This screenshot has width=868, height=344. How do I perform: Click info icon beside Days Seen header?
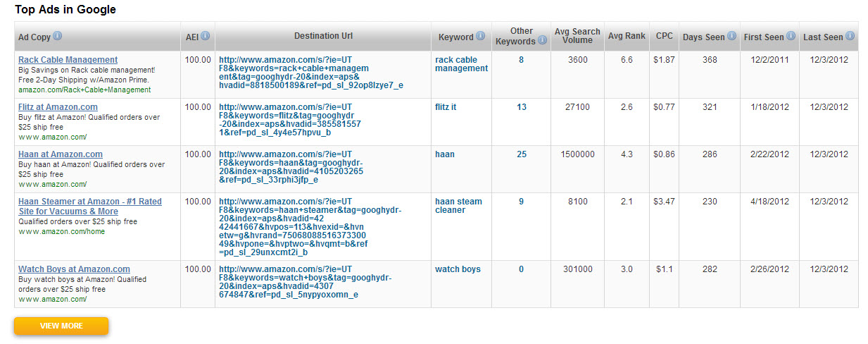click(x=731, y=36)
